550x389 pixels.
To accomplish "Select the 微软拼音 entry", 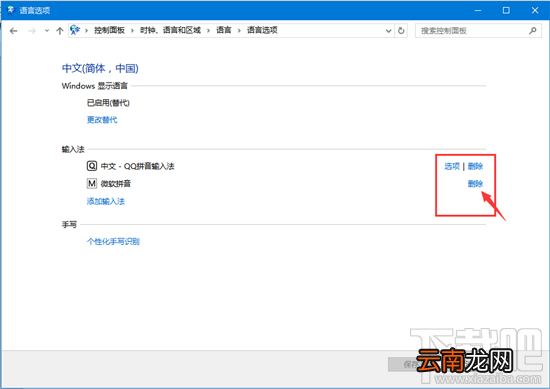I will click(116, 183).
